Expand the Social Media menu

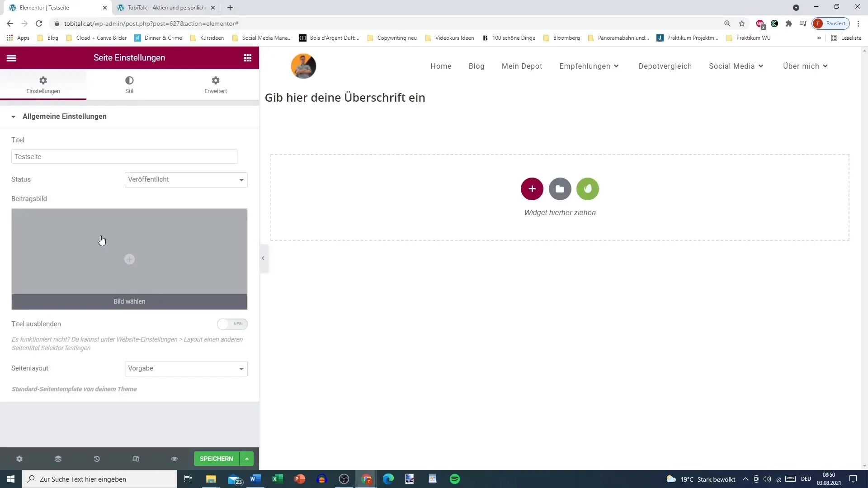tap(736, 66)
